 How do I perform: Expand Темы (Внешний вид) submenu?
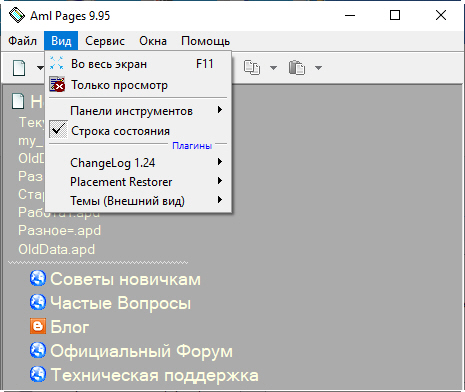click(138, 201)
